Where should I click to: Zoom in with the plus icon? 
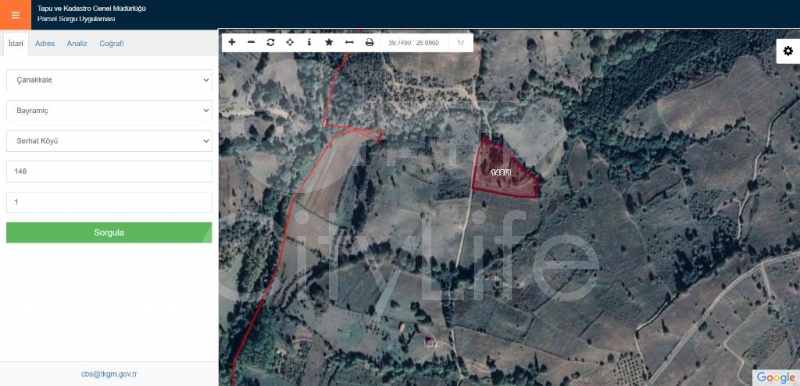pyautogui.click(x=232, y=42)
